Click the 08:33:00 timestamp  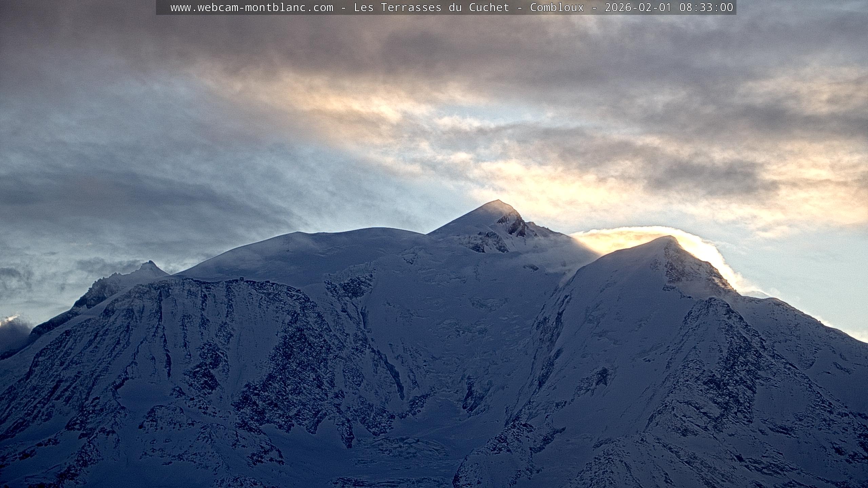[x=706, y=7]
